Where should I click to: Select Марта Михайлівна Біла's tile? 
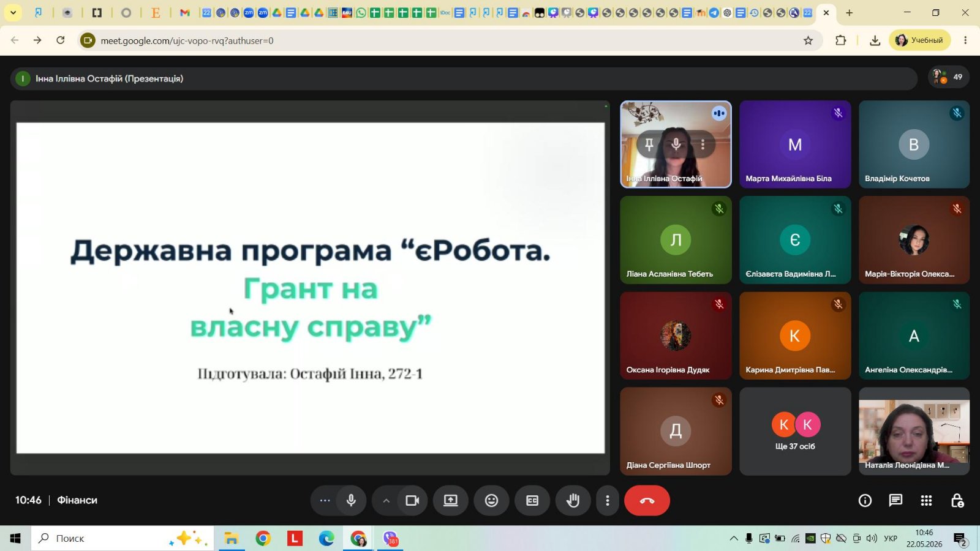point(795,144)
